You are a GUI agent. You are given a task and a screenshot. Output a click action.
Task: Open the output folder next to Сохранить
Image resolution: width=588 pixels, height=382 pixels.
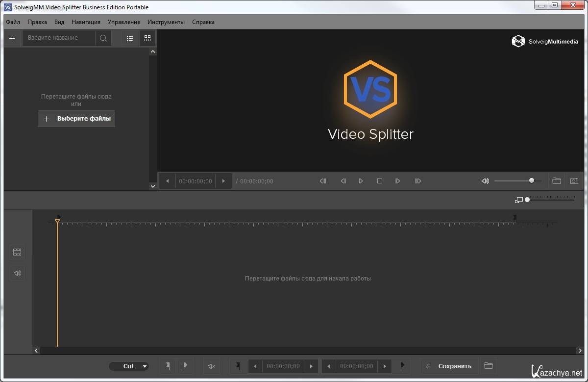point(488,366)
